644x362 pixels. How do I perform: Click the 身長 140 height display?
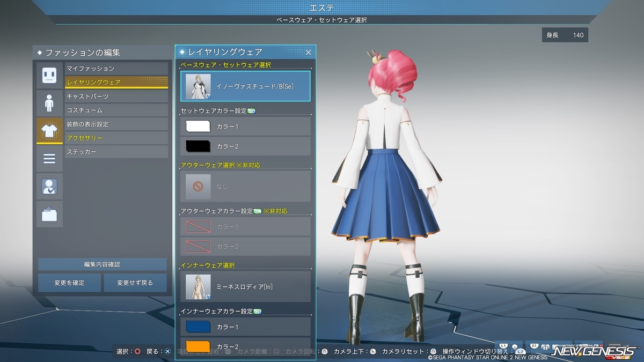(x=565, y=35)
